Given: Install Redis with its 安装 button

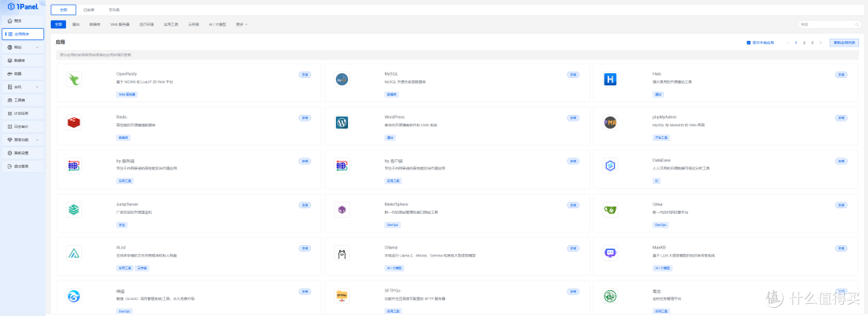Looking at the screenshot, I should click(305, 118).
